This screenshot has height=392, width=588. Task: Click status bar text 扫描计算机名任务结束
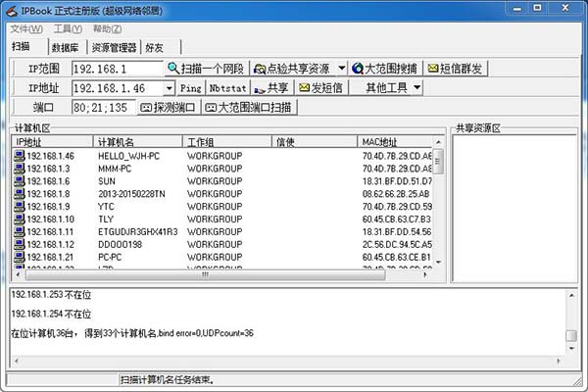(x=167, y=380)
